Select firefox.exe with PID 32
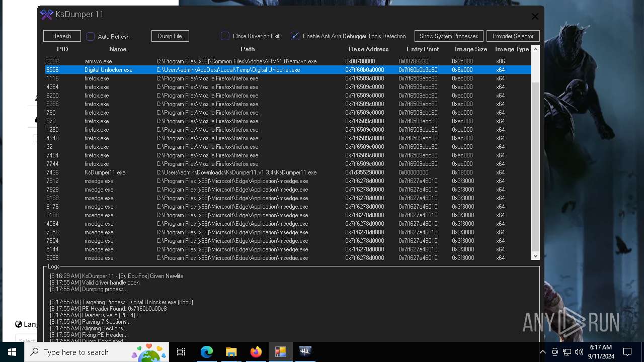Screen dimensions: 644x362 (x=288, y=147)
